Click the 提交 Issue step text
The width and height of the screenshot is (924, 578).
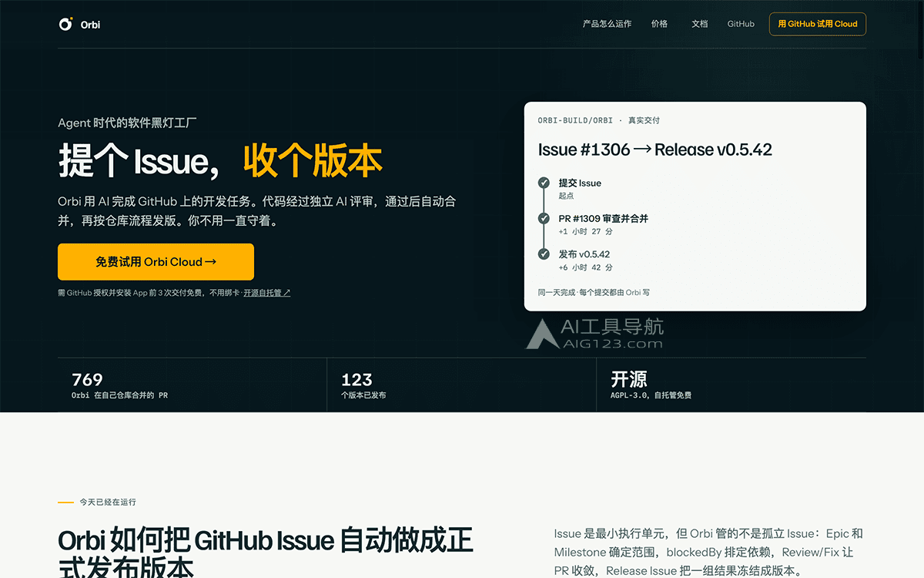click(580, 183)
